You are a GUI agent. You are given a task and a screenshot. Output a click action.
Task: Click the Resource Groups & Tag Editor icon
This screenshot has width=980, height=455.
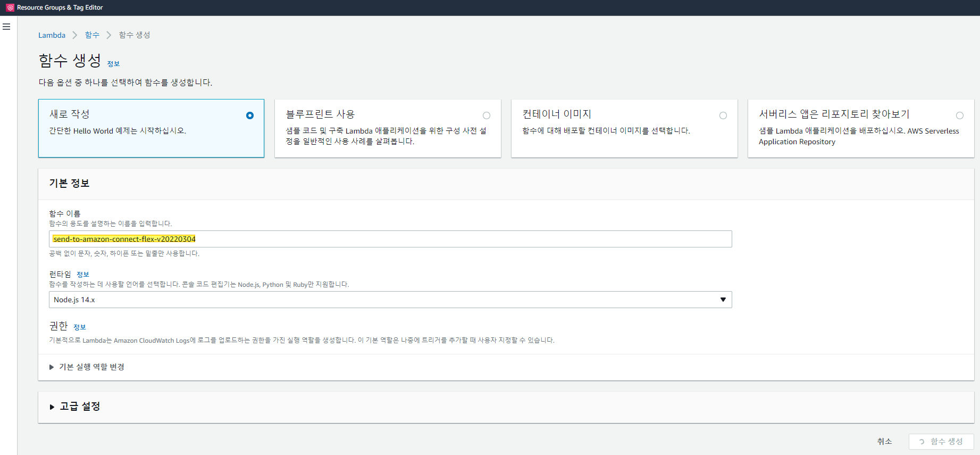(10, 7)
